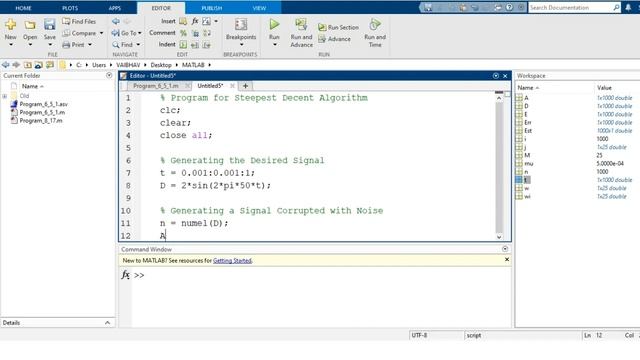Open Find Files tool

[x=79, y=21]
